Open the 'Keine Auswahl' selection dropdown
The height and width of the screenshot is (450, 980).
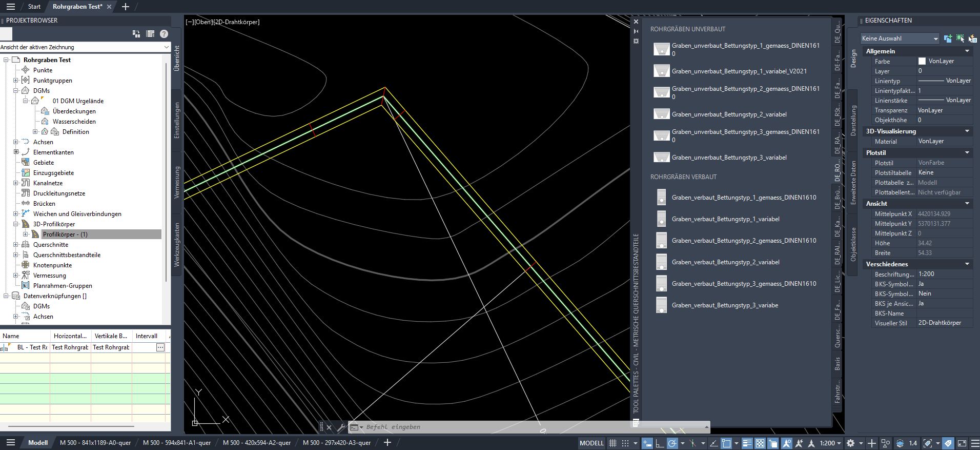tap(900, 38)
